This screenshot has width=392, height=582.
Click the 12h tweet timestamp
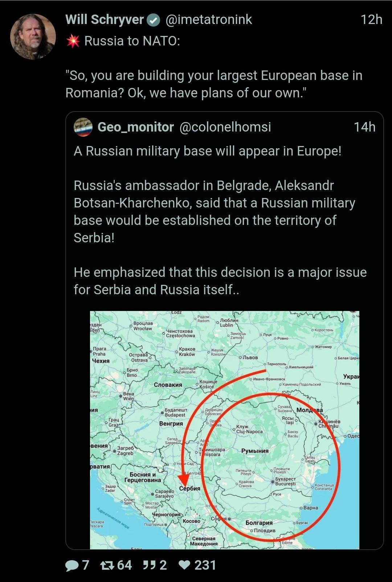(x=371, y=20)
